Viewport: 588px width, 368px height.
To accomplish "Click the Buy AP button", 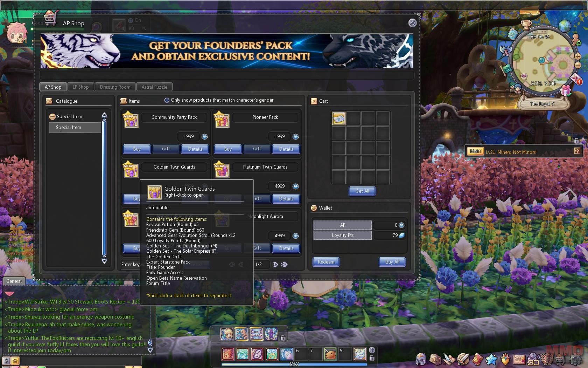I will click(392, 262).
